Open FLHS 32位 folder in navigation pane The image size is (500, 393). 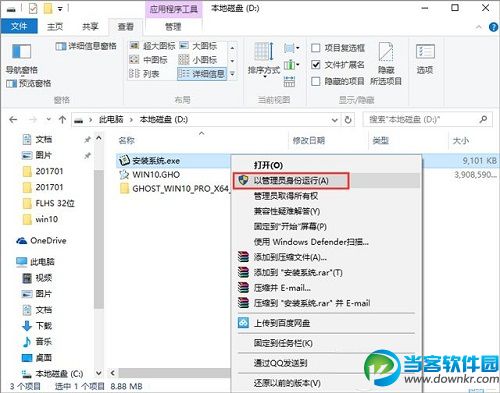coord(48,203)
